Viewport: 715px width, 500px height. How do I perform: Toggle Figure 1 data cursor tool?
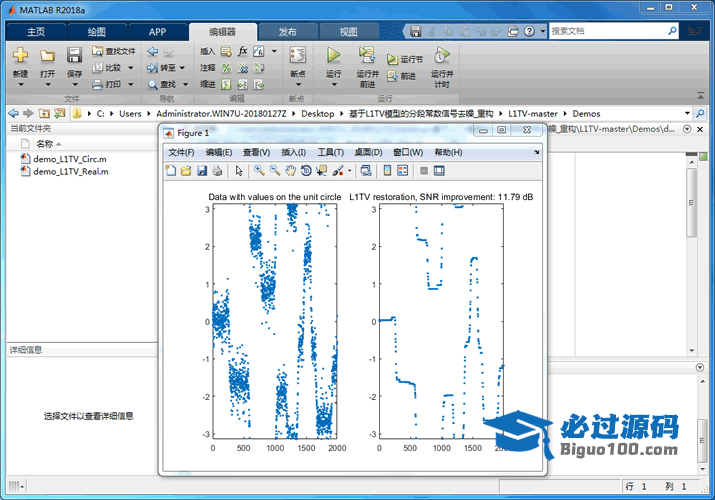321,171
